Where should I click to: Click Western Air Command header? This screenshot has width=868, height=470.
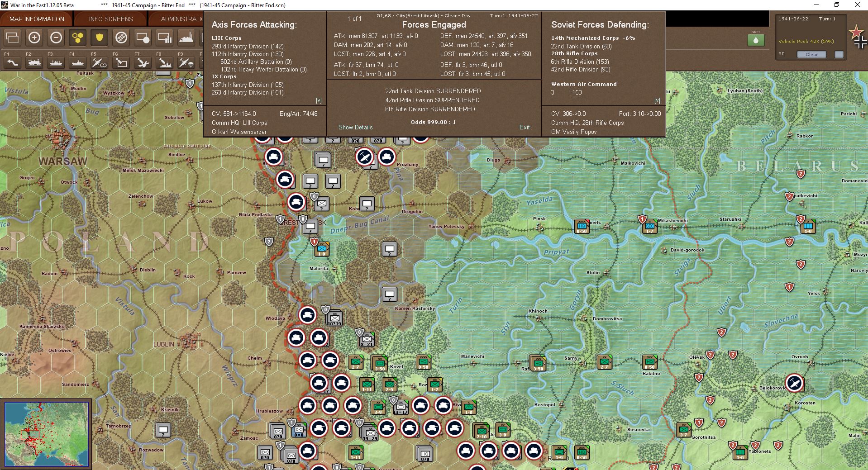584,84
